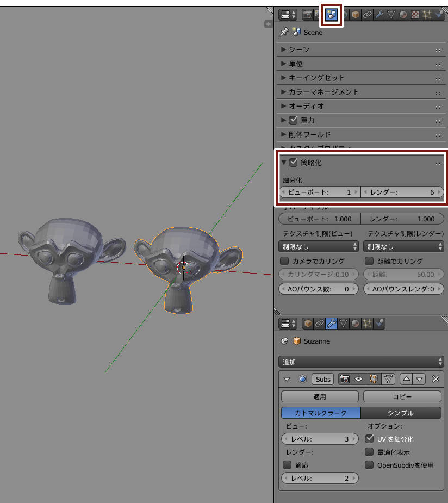The image size is (448, 503).
Task: Remove the Subs modifier with X
Action: pos(435,379)
